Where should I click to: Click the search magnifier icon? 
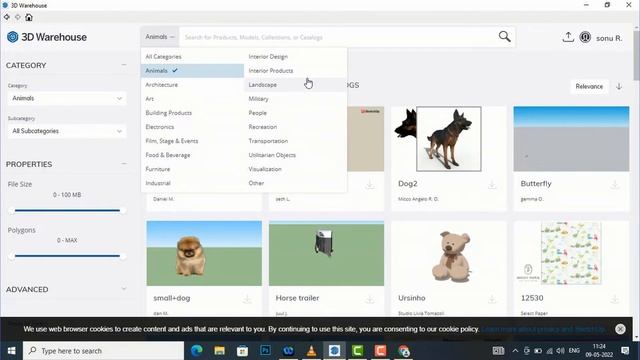504,37
